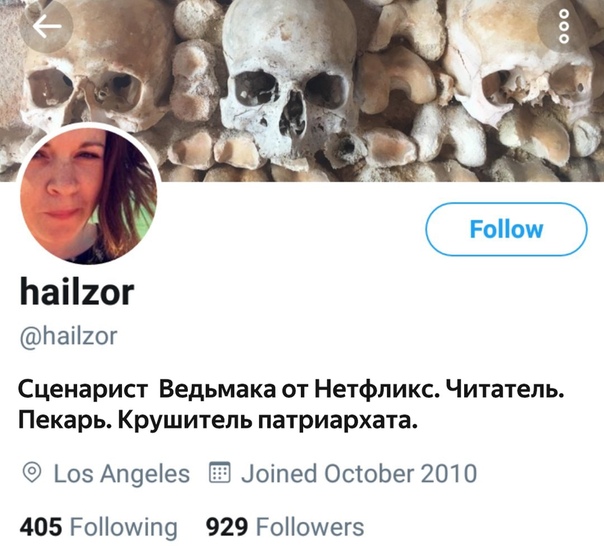Tap the number 929 count
Image resolution: width=604 pixels, height=560 pixels.
point(227,527)
